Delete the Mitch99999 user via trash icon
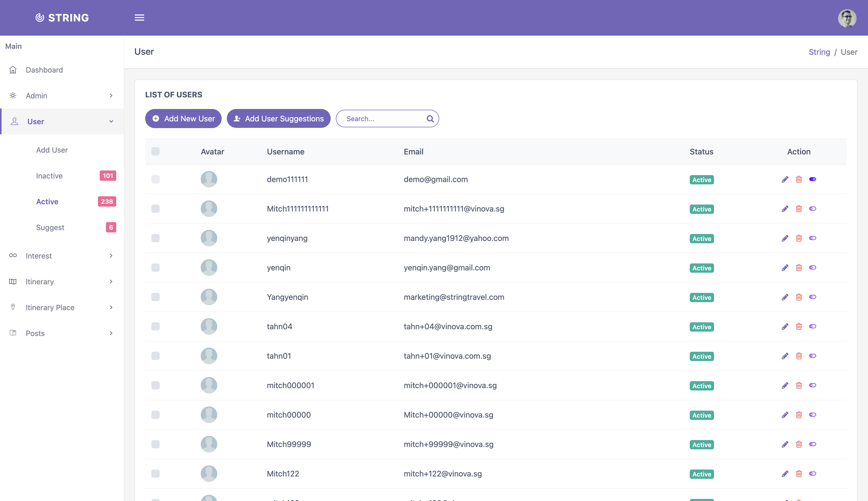The width and height of the screenshot is (868, 501). click(x=799, y=444)
